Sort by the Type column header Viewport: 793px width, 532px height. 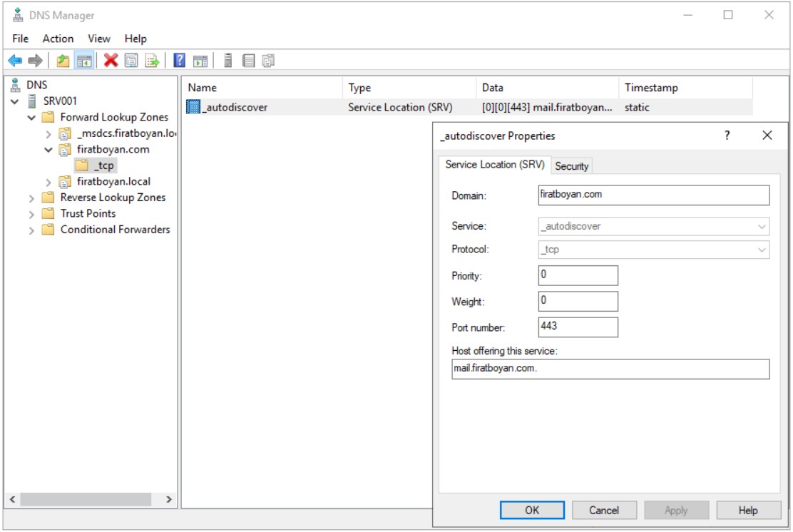(x=409, y=88)
